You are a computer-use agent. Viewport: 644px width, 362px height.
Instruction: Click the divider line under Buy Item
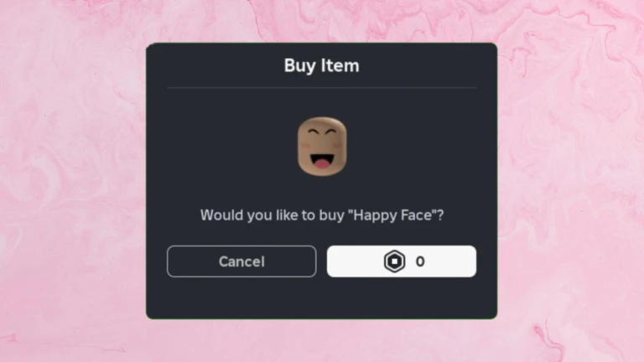click(x=322, y=88)
